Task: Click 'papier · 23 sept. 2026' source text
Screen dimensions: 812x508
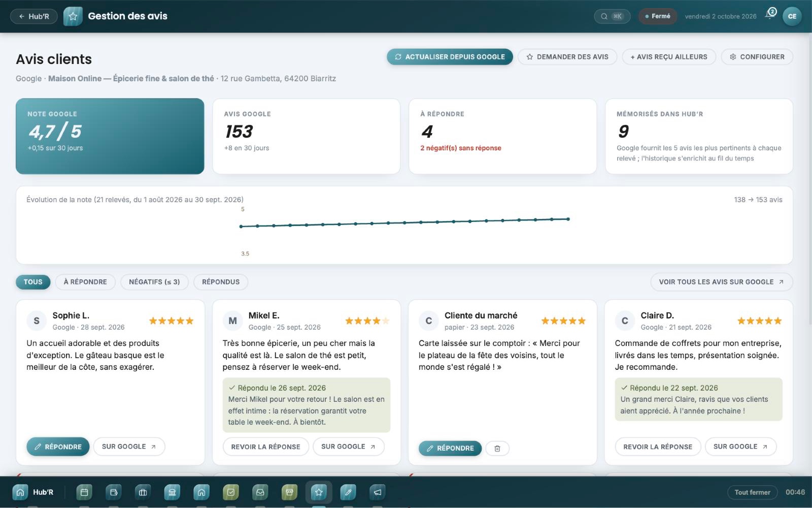Action: 479,328
